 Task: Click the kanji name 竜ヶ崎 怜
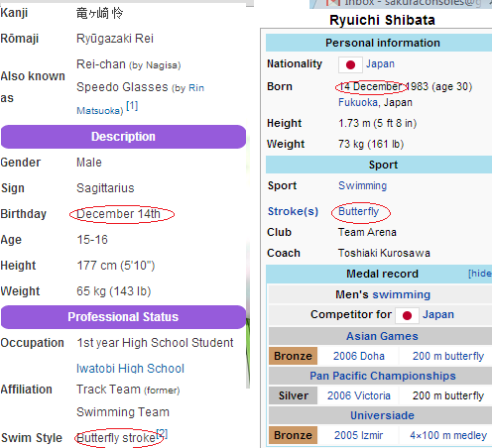[x=99, y=13]
